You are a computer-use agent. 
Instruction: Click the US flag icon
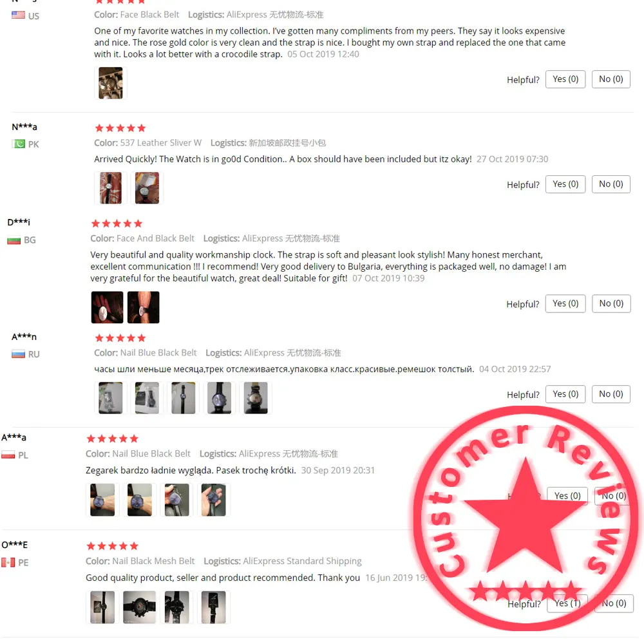pos(18,15)
